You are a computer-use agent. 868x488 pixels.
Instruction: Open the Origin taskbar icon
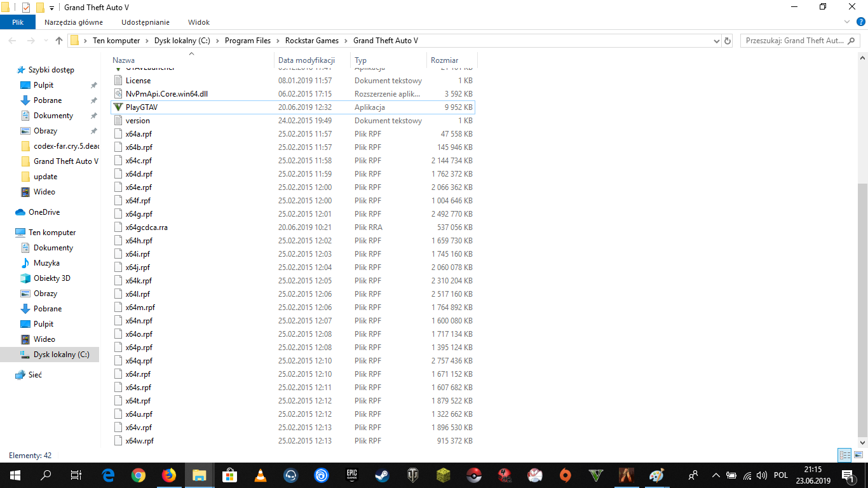[566, 475]
